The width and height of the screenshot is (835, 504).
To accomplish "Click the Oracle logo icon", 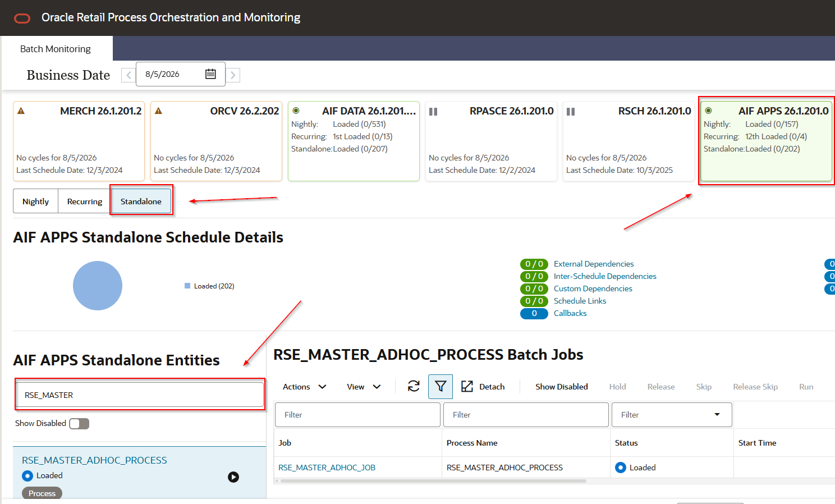I will (22, 19).
